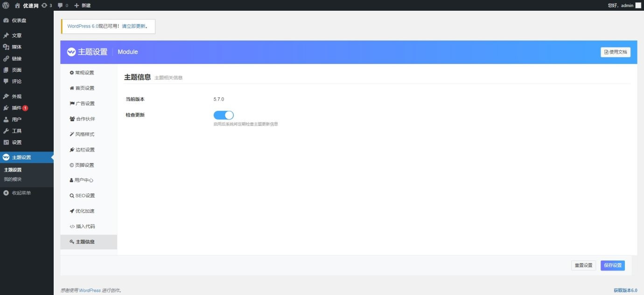Switch to 优化加速 tab
Image resolution: width=644 pixels, height=295 pixels.
[x=89, y=211]
